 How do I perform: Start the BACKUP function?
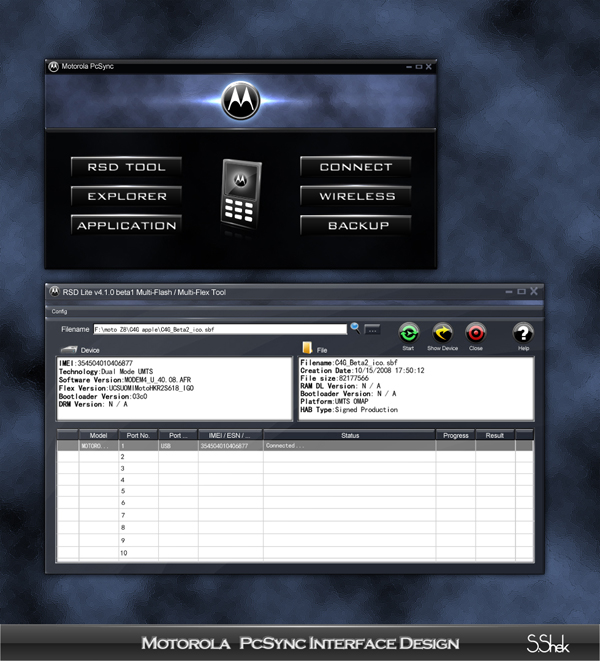pyautogui.click(x=357, y=225)
